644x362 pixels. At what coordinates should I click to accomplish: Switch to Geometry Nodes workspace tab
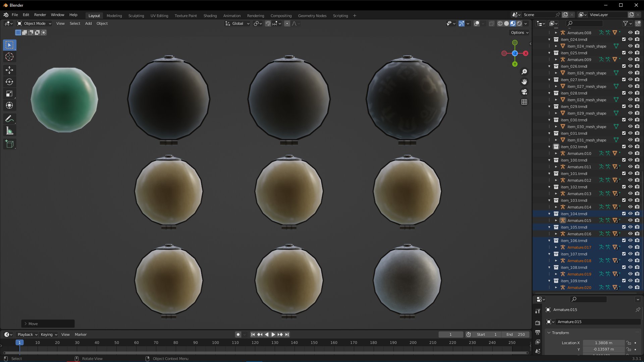(312, 16)
